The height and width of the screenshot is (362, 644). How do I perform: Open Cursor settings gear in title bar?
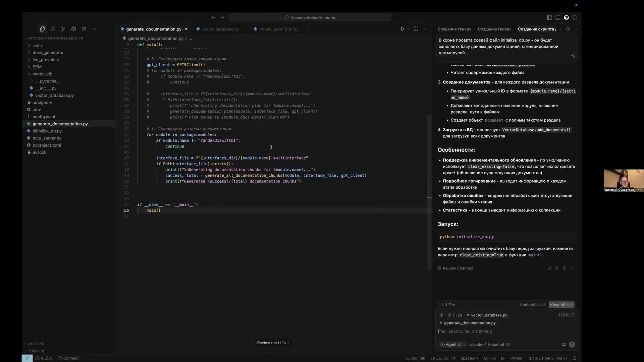575,17
